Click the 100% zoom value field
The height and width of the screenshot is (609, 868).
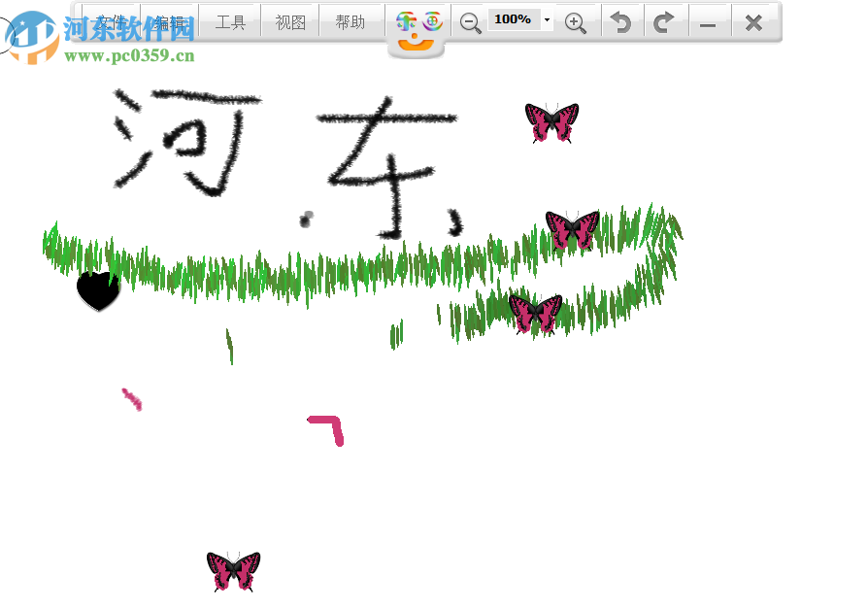tap(514, 19)
